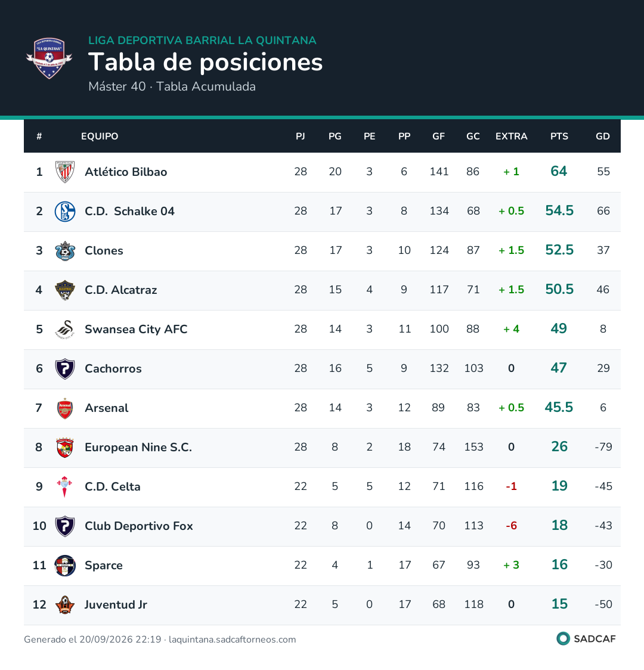This screenshot has width=644, height=670.
Task: Click the Cachorros placeholder shield icon
Action: [65, 369]
